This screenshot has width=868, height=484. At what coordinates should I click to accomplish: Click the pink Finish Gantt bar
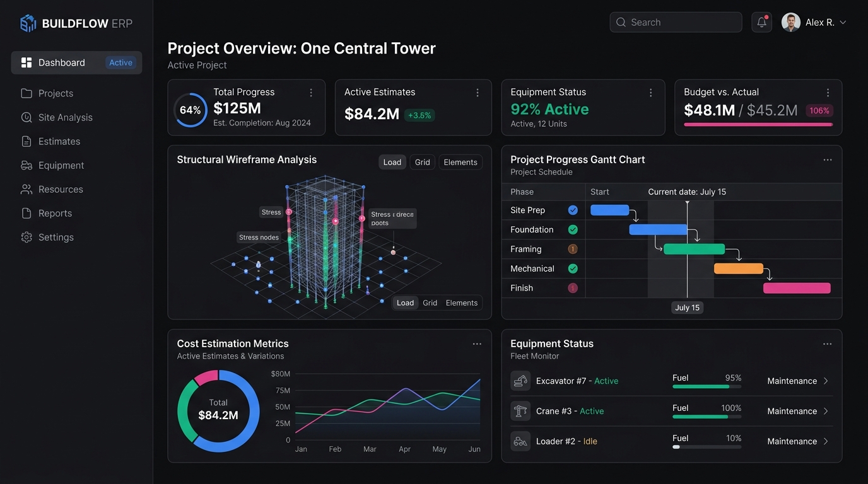(797, 288)
